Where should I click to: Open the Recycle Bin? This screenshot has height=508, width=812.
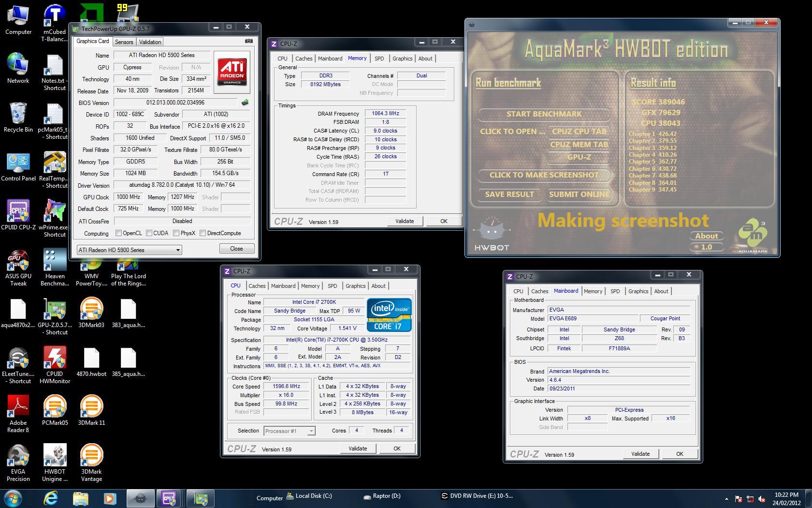point(18,118)
